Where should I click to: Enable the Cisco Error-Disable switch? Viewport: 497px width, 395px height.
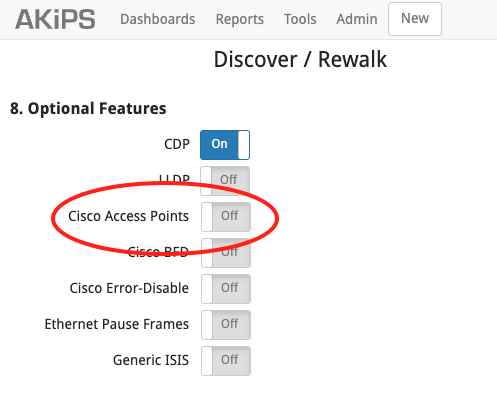[226, 289]
